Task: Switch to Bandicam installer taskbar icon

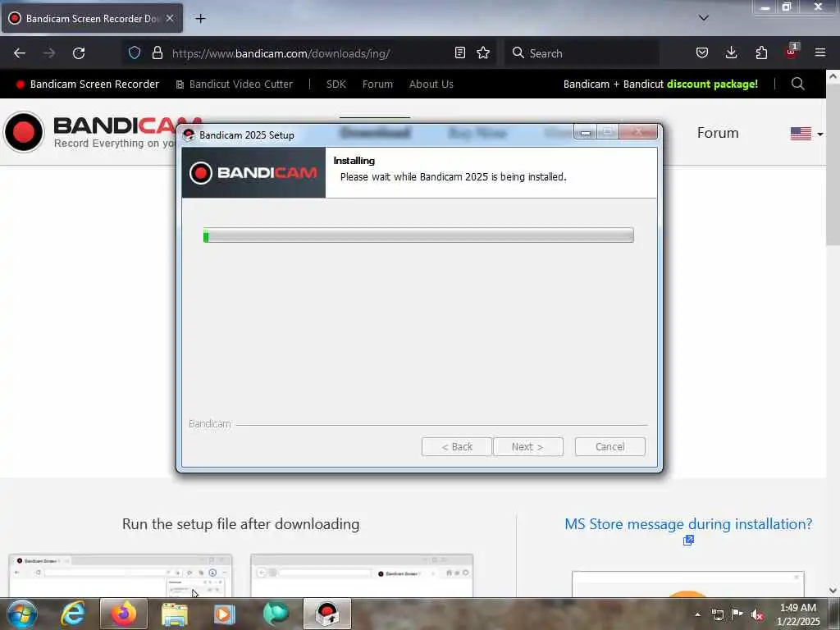Action: (327, 614)
